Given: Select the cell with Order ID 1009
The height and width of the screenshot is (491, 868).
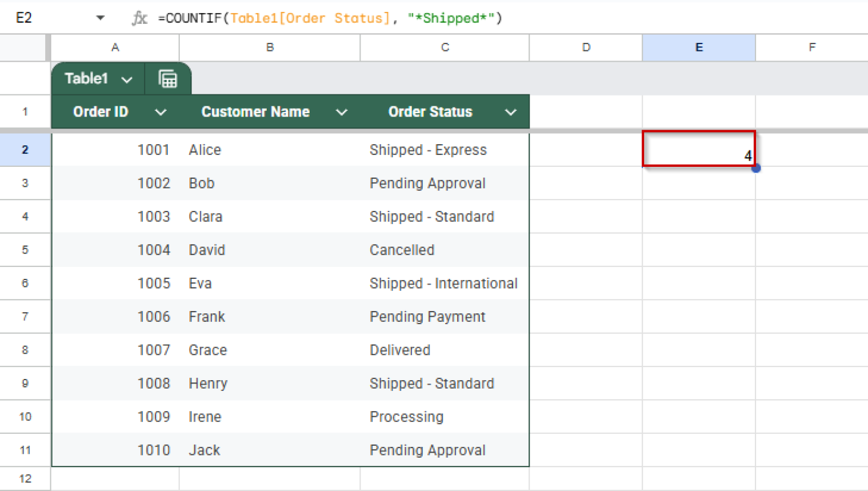Looking at the screenshot, I should tap(115, 416).
